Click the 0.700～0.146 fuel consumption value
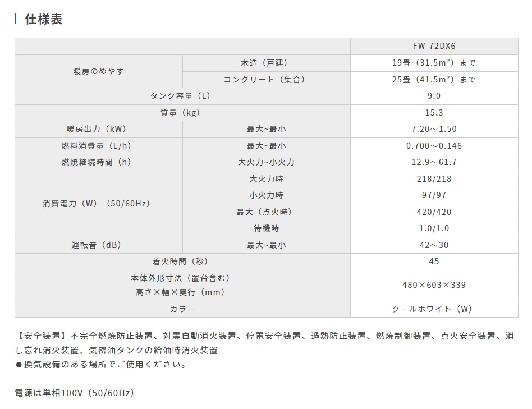The width and height of the screenshot is (532, 409). pyautogui.click(x=434, y=146)
